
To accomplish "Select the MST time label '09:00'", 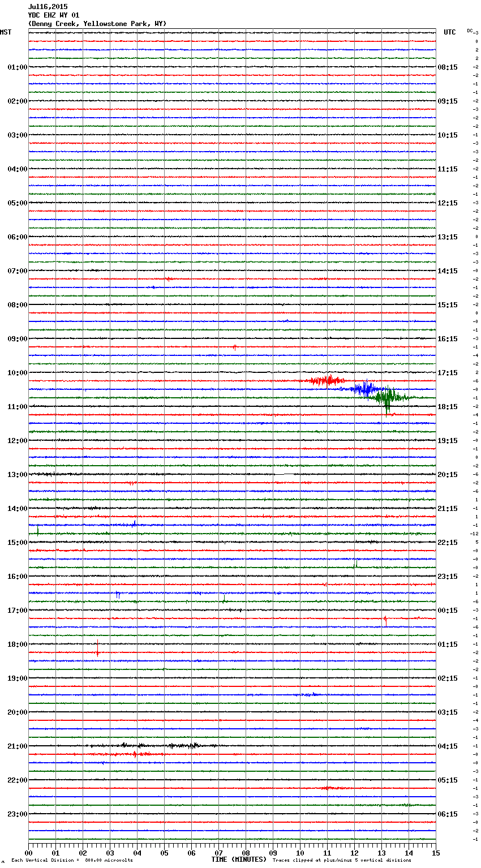I will click(x=17, y=339).
